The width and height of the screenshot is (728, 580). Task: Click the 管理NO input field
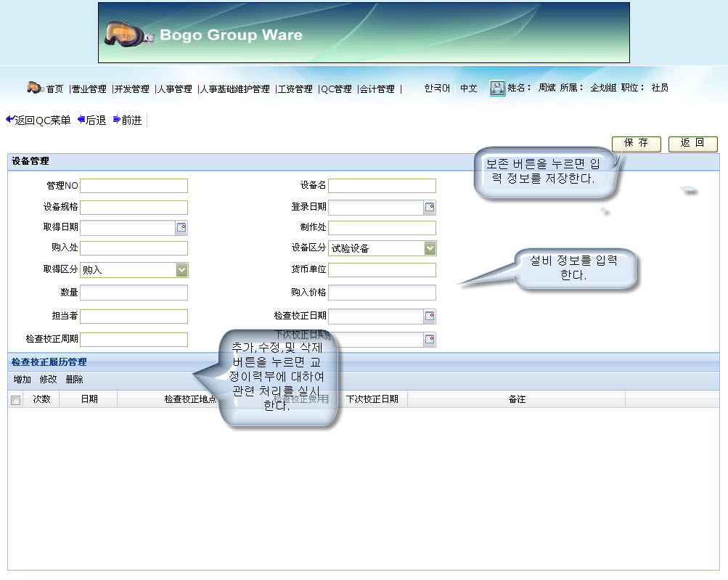click(x=134, y=186)
